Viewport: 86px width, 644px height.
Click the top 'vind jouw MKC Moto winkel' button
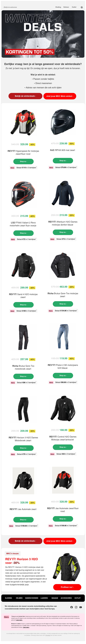(60, 96)
